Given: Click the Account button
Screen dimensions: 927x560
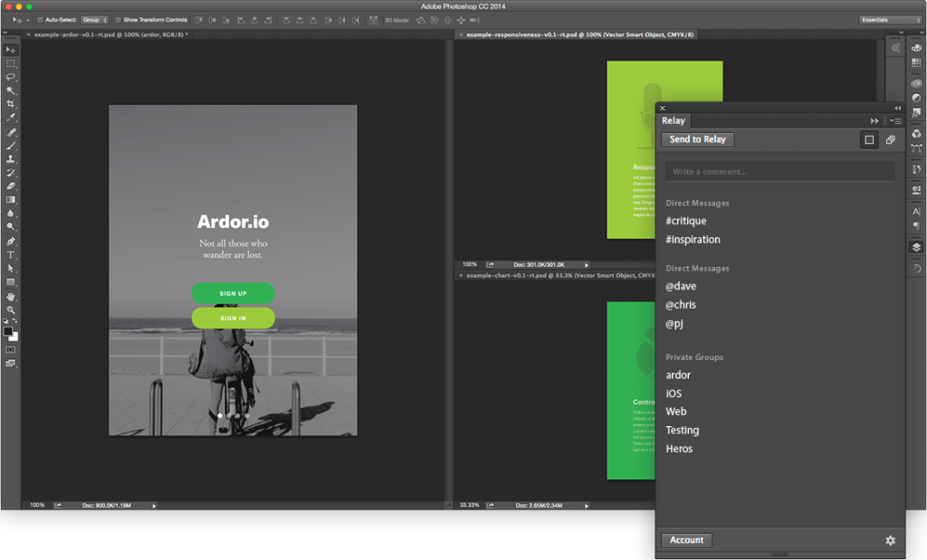Looking at the screenshot, I should [686, 540].
